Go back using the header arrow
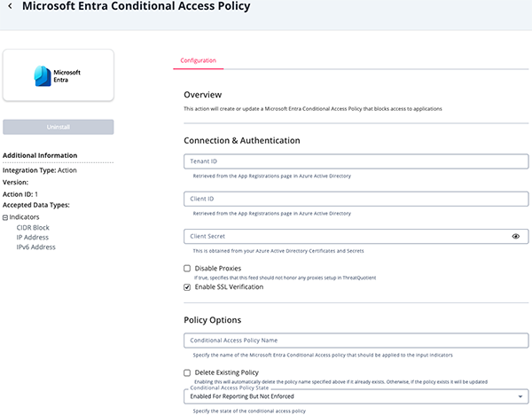The image size is (532, 415). (10, 6)
